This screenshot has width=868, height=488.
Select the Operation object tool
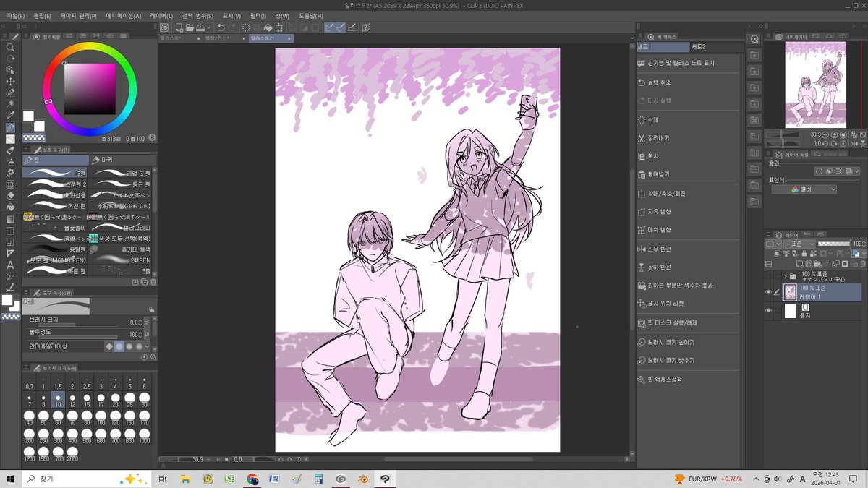tap(10, 70)
